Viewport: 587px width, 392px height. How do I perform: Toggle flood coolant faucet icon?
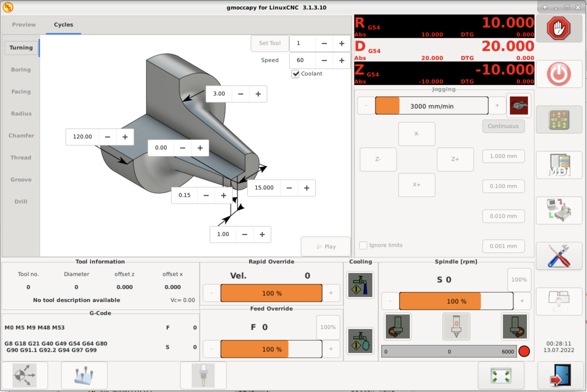click(360, 285)
